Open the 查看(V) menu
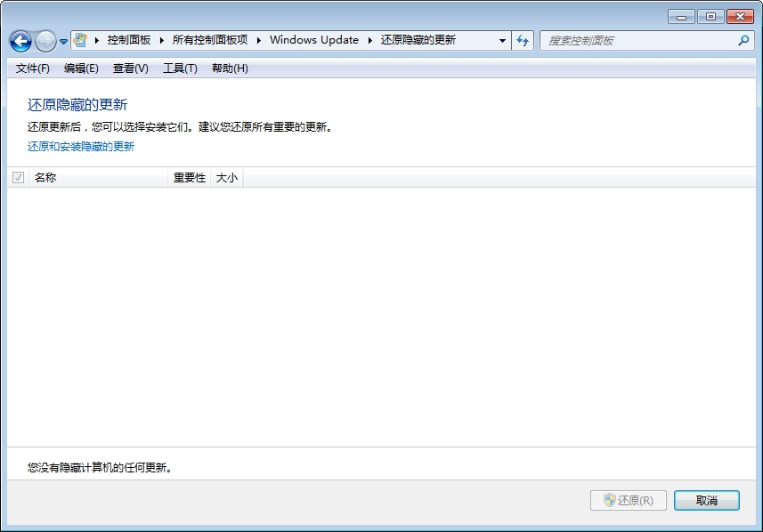The width and height of the screenshot is (763, 532). point(130,69)
